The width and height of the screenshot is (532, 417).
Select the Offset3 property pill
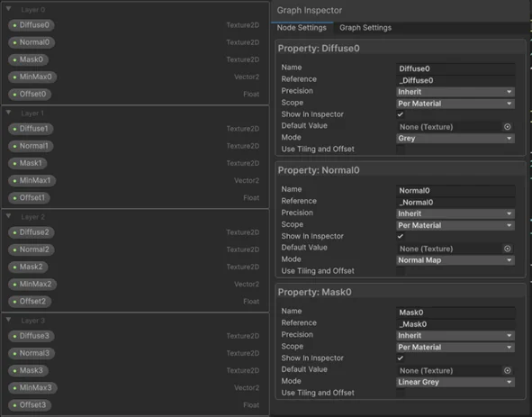pos(30,404)
